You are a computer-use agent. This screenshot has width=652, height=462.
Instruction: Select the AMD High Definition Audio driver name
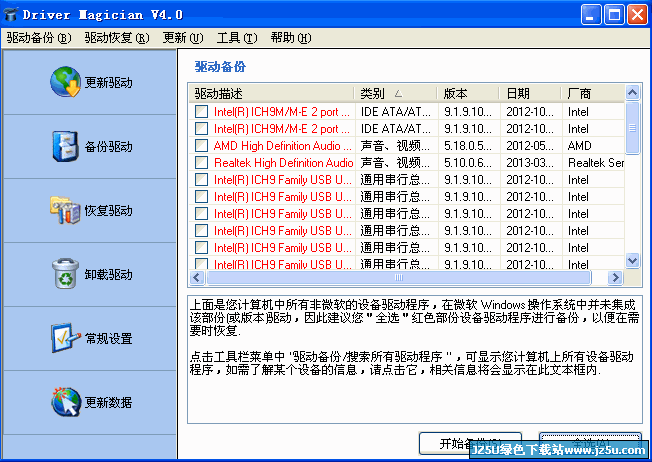[x=283, y=146]
